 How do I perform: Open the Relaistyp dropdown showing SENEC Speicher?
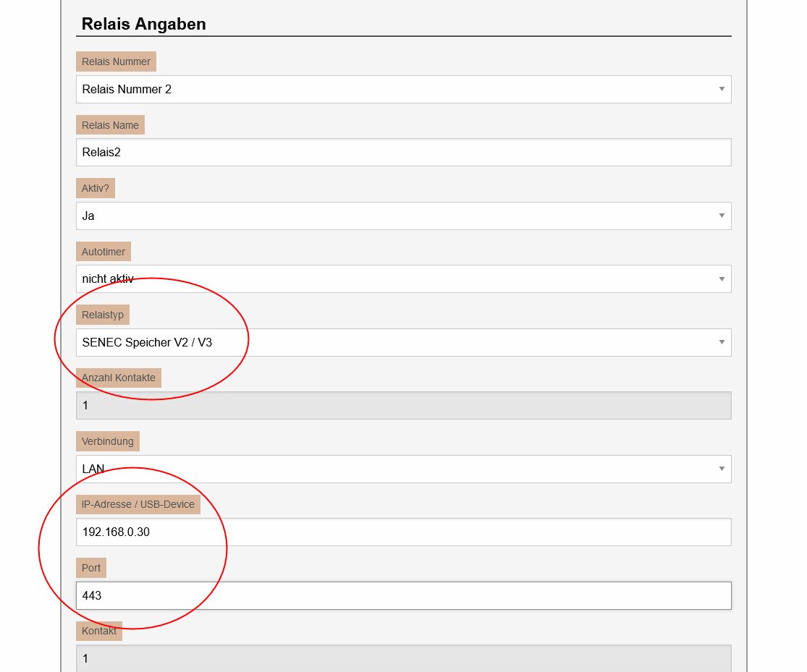pyautogui.click(x=403, y=342)
